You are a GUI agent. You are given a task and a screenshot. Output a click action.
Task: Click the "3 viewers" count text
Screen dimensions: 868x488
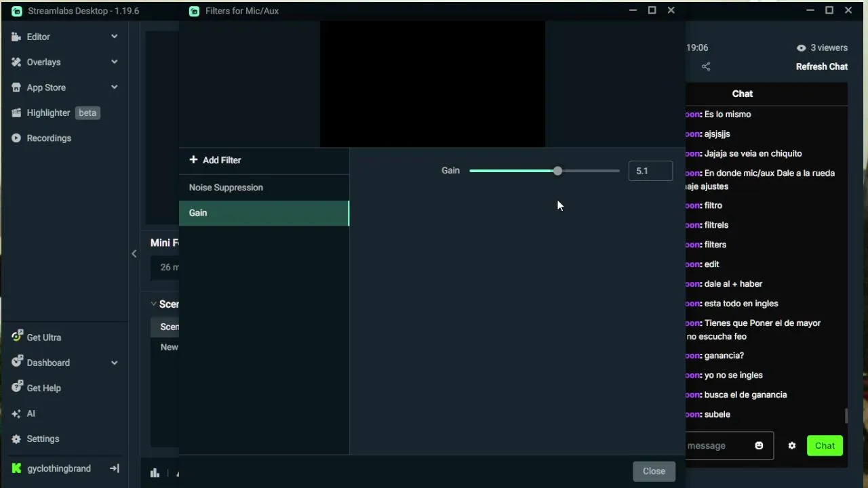point(829,47)
